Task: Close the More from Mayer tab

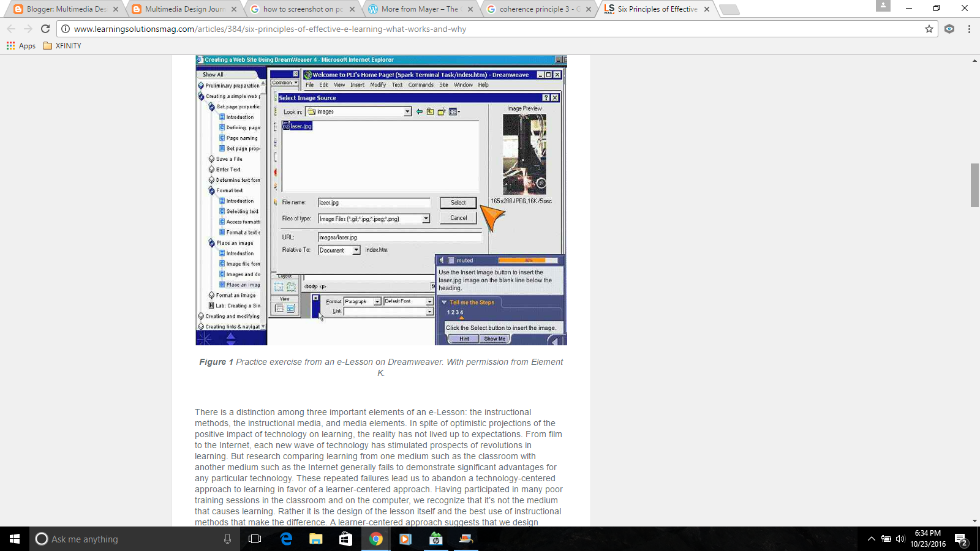Action: pos(470,9)
